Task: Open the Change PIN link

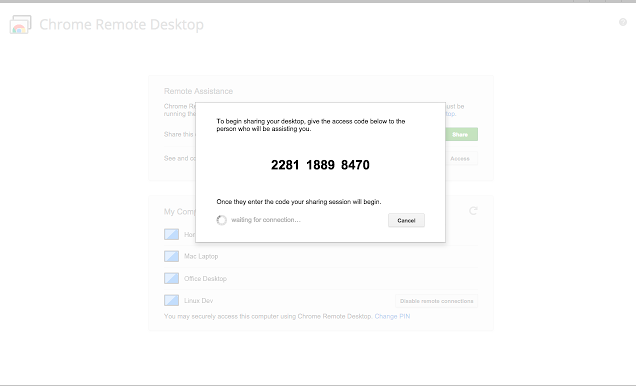Action: [392, 316]
